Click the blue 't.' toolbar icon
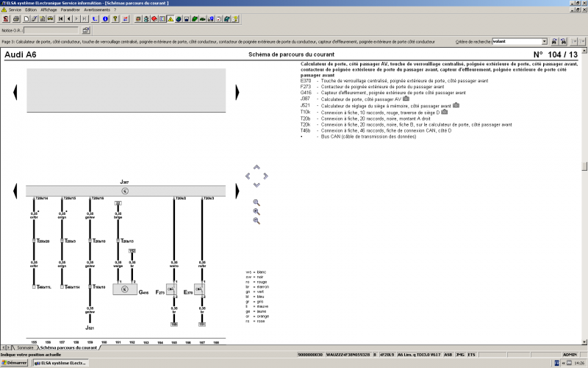588x368 pixels. [95, 19]
